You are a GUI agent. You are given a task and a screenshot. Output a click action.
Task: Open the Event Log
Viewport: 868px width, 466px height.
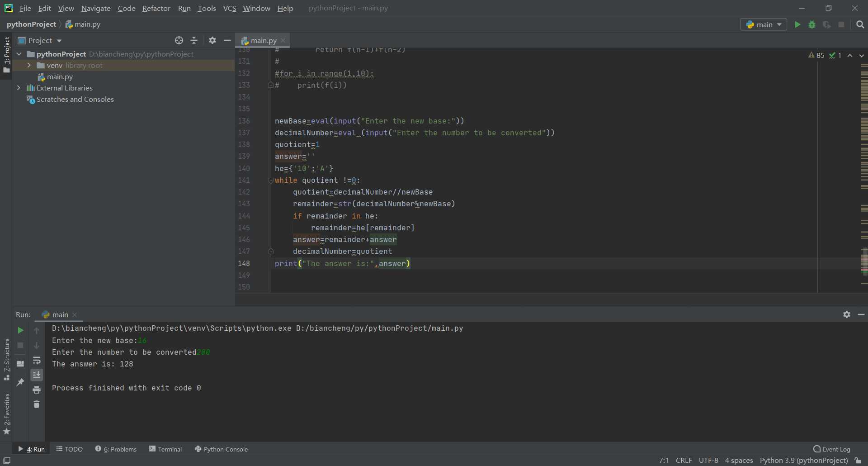[831, 449]
